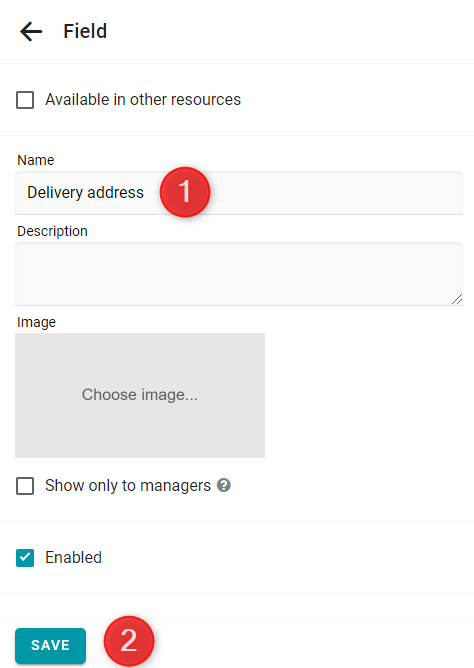This screenshot has height=668, width=474.
Task: Enable the Show only to managers checkbox
Action: click(25, 486)
